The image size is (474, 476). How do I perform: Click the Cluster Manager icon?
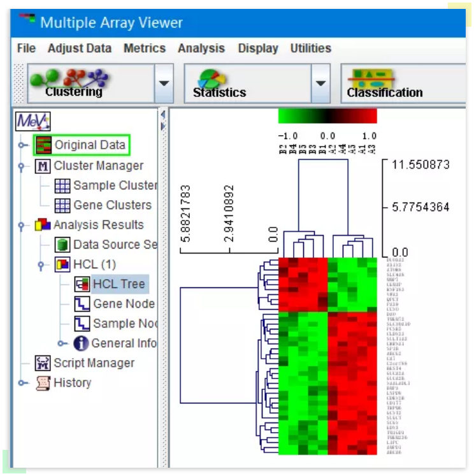click(43, 166)
